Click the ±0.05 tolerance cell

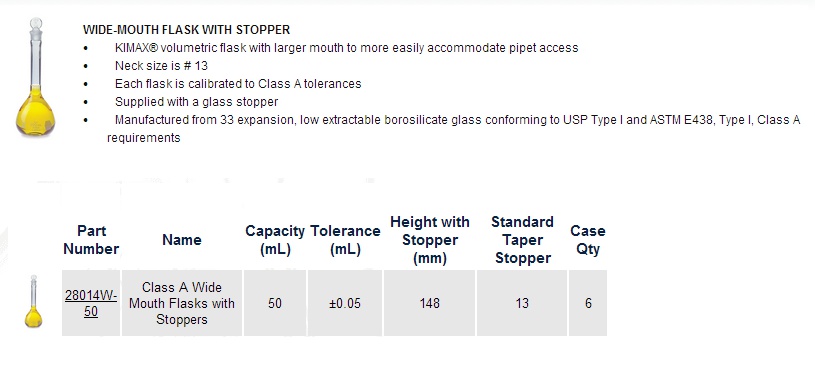point(345,303)
